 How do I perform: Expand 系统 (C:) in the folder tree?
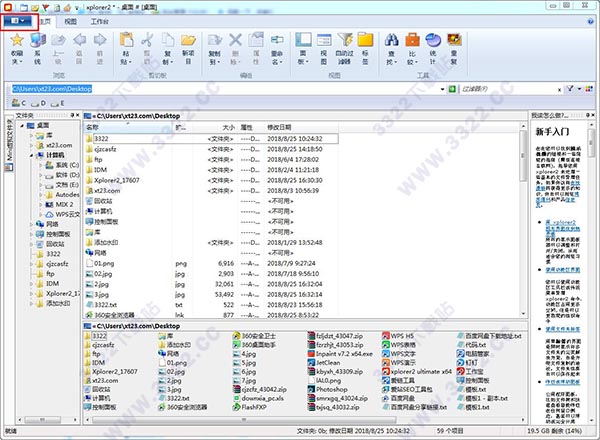(x=41, y=165)
